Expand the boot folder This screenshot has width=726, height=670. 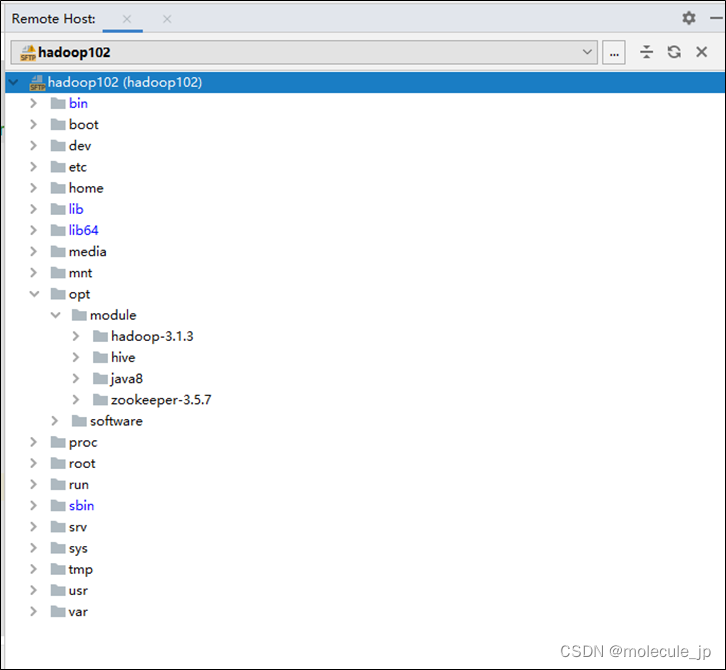(x=33, y=125)
